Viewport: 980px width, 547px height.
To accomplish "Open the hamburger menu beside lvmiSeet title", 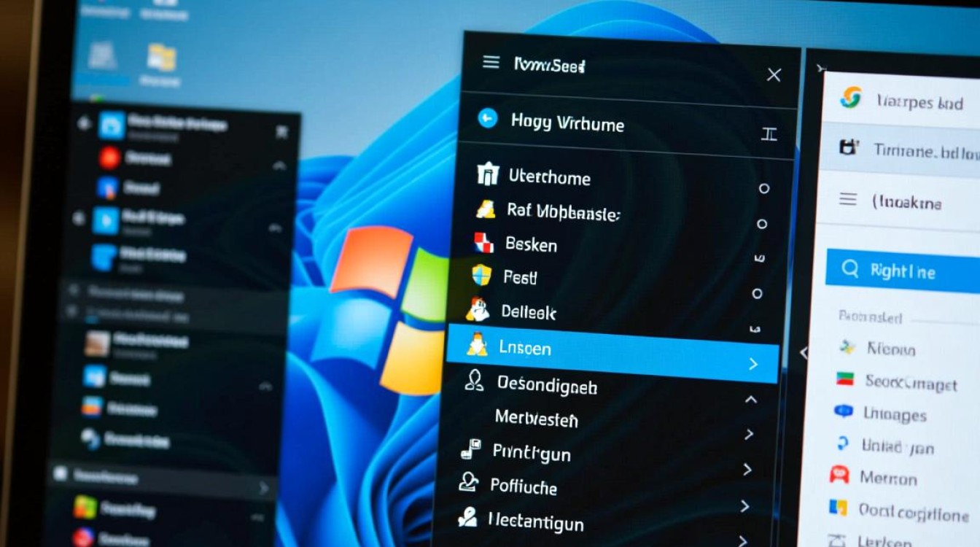I will click(491, 63).
